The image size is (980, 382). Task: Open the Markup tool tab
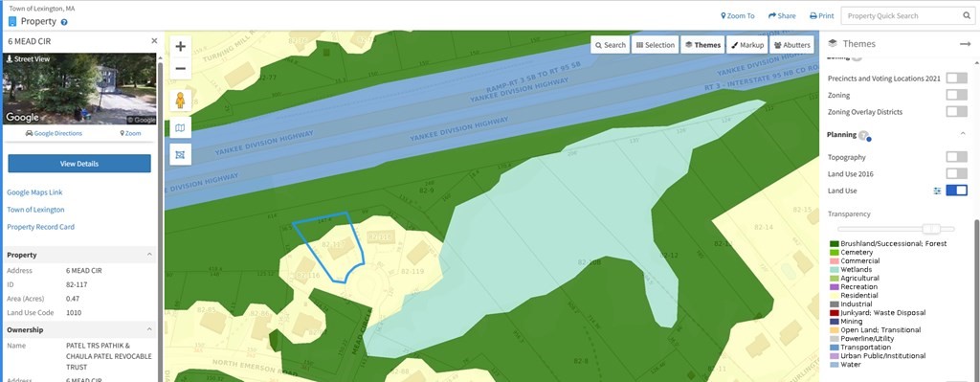(x=747, y=45)
